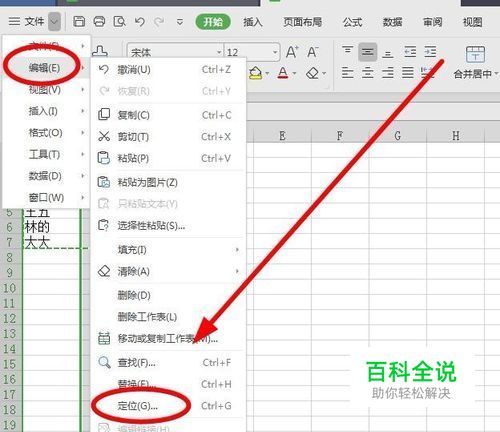This screenshot has height=432, width=500.
Task: Choose 定位(G)... from edit menu
Action: coord(168,406)
